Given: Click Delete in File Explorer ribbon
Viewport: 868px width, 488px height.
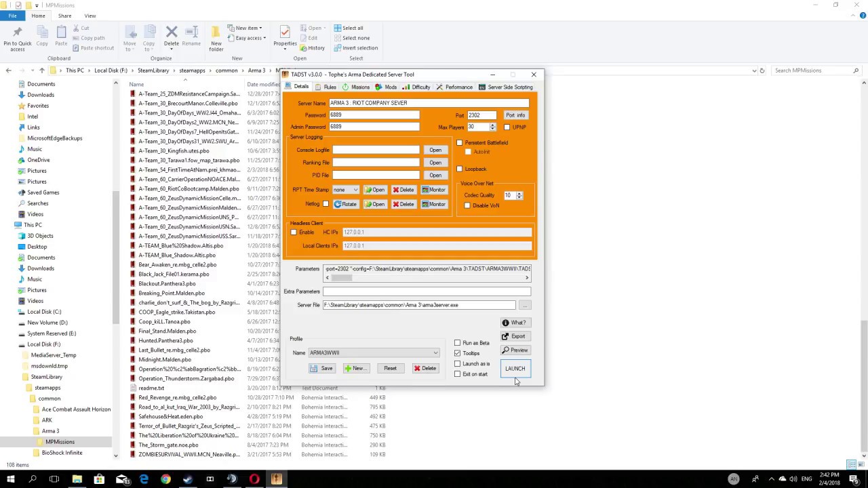Looking at the screenshot, I should pyautogui.click(x=172, y=37).
